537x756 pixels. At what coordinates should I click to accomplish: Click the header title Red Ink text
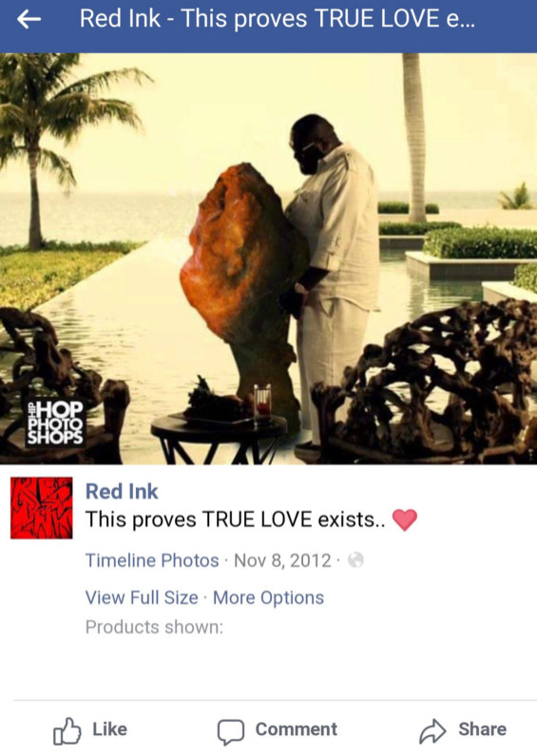point(120,19)
